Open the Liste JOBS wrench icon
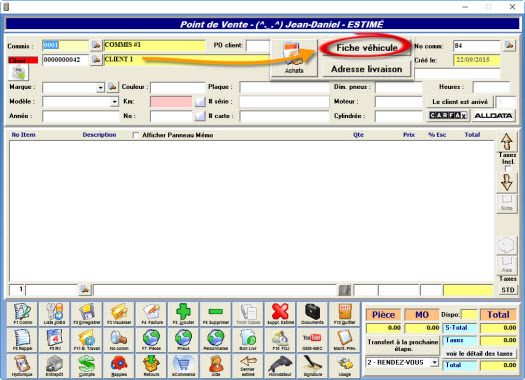Image resolution: width=525 pixels, height=380 pixels. 54,314
